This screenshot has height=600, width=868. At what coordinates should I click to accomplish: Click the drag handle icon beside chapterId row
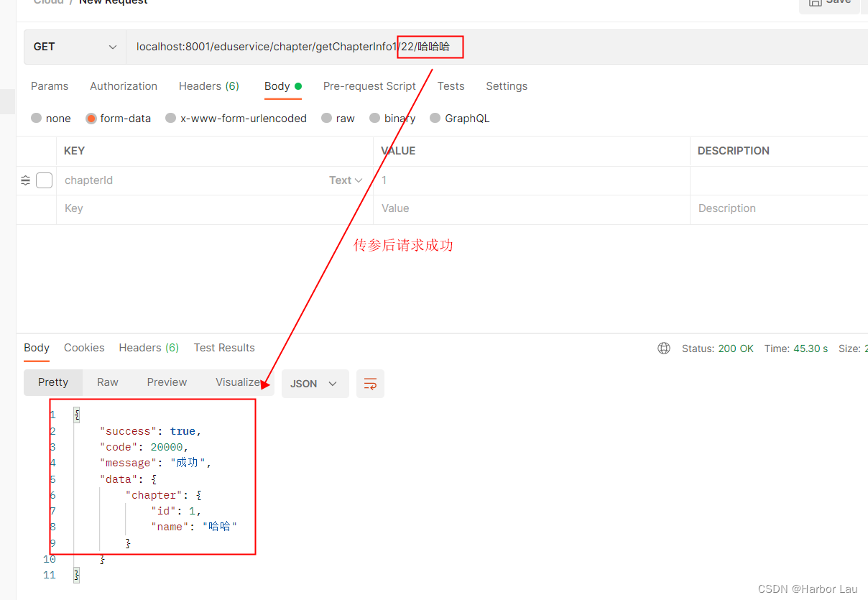pyautogui.click(x=25, y=180)
